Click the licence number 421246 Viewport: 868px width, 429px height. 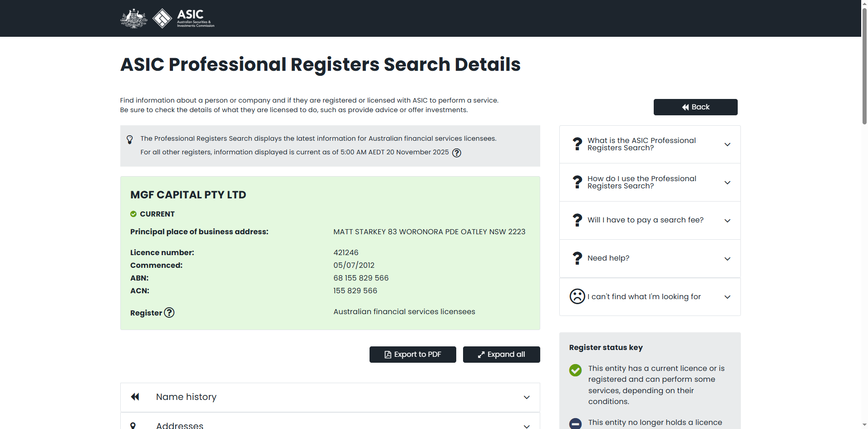346,252
